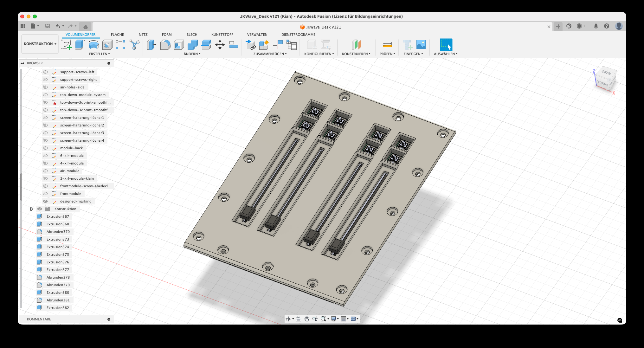Click the Orbit tool in navigation bar

[x=288, y=319]
